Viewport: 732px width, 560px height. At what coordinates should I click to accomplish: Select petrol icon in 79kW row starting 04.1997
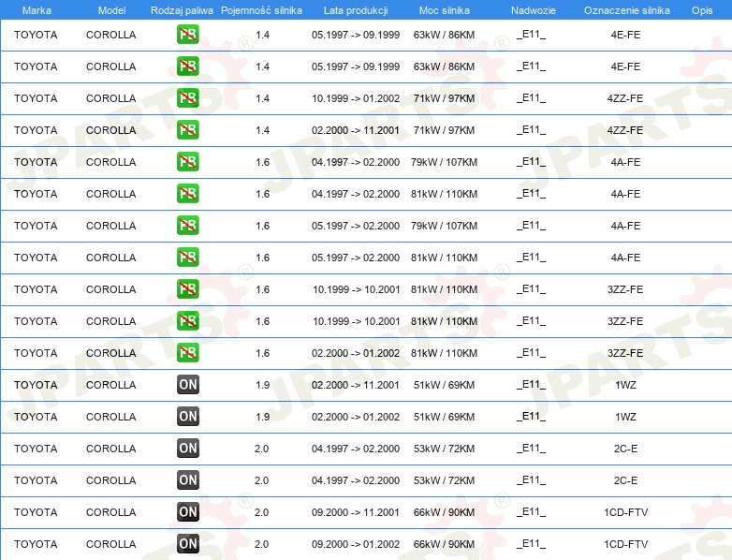tap(187, 162)
